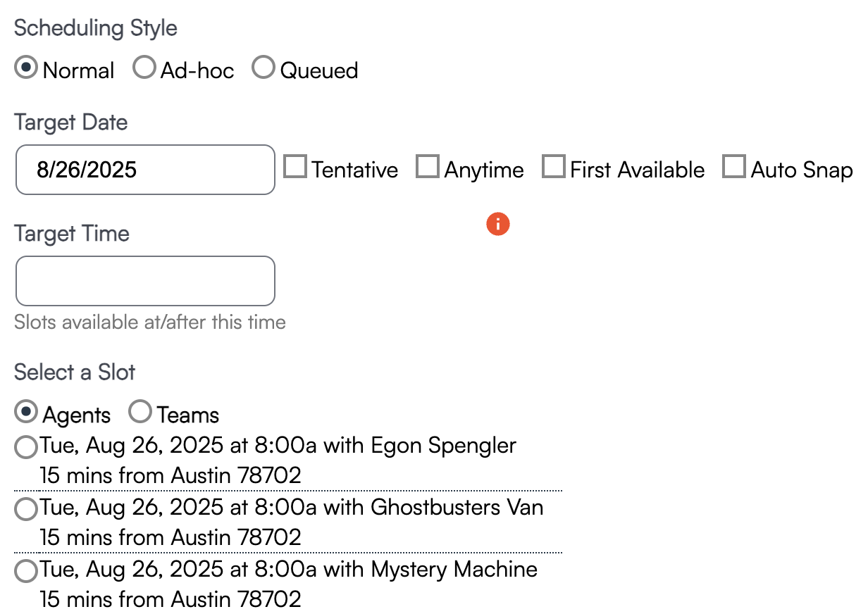
Task: Switch slot view to Teams
Action: (140, 413)
